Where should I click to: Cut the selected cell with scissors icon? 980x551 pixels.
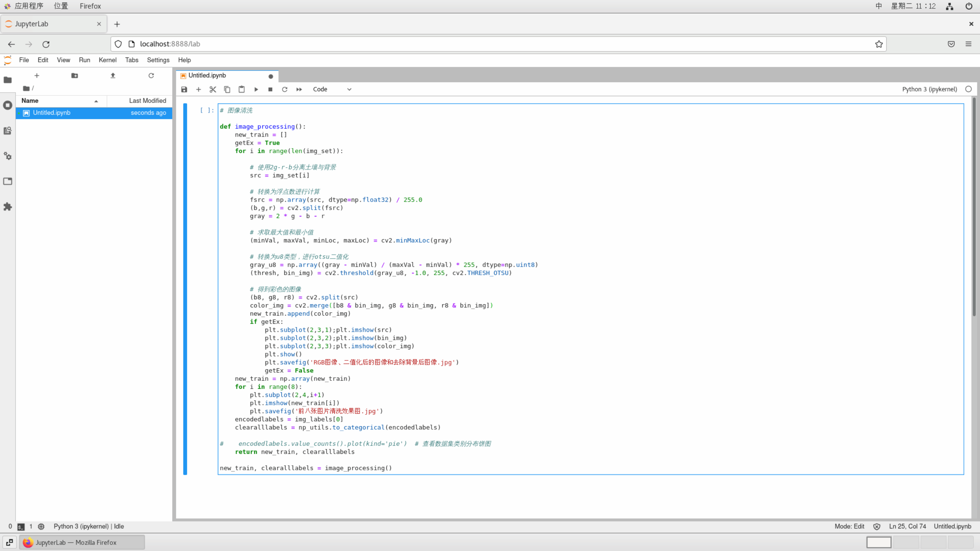coord(213,89)
